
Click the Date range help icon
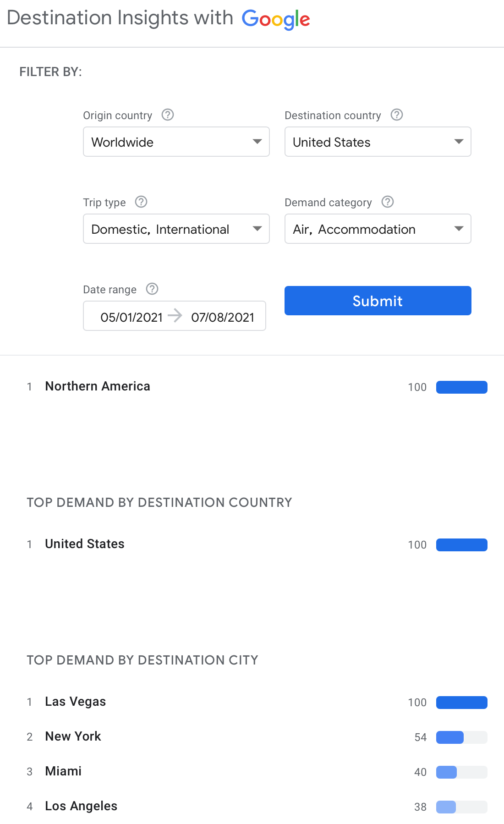click(x=152, y=289)
